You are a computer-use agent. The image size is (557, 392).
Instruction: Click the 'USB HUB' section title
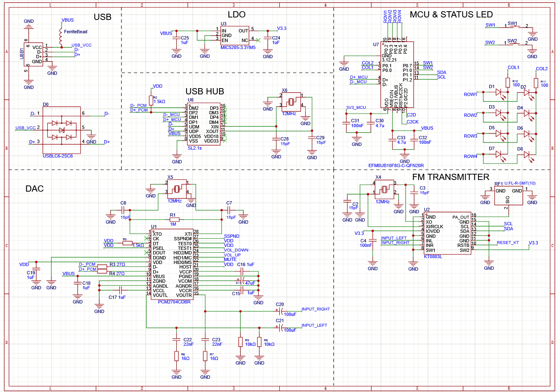[x=205, y=91]
